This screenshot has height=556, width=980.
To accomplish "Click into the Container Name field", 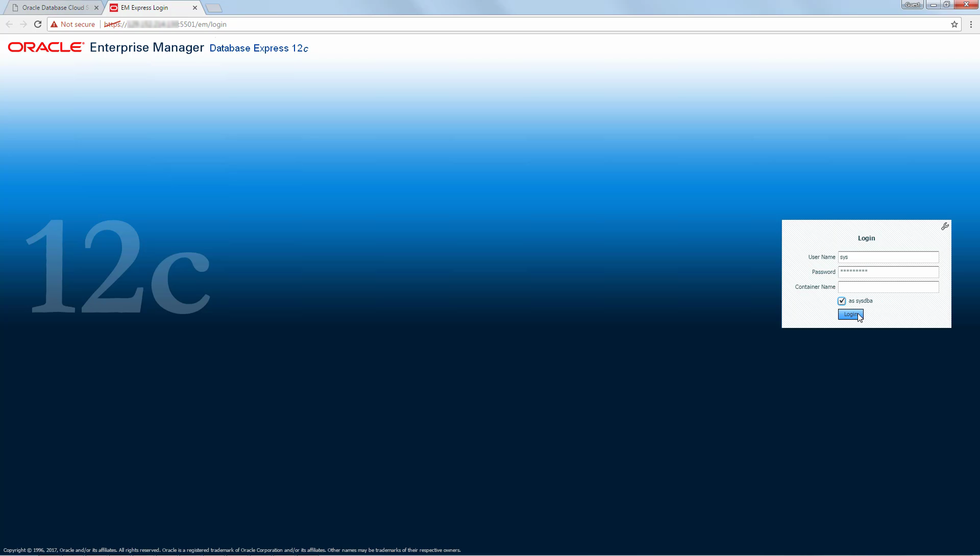I will 888,287.
